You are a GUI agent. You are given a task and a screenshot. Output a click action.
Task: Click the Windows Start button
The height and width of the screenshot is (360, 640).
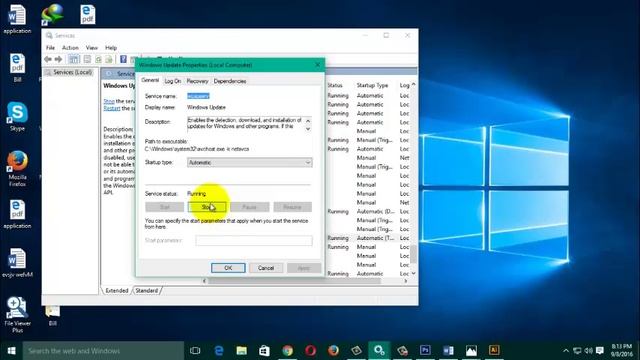11,351
